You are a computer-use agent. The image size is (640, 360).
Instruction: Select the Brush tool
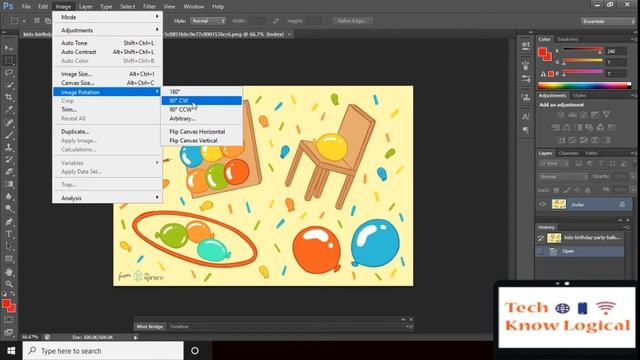click(9, 135)
